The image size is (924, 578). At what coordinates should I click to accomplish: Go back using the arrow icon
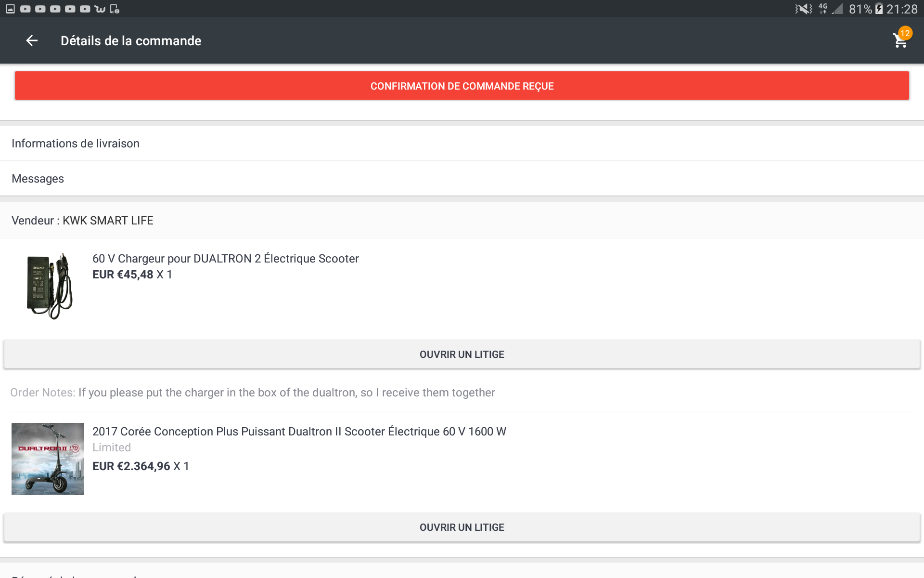[32, 41]
